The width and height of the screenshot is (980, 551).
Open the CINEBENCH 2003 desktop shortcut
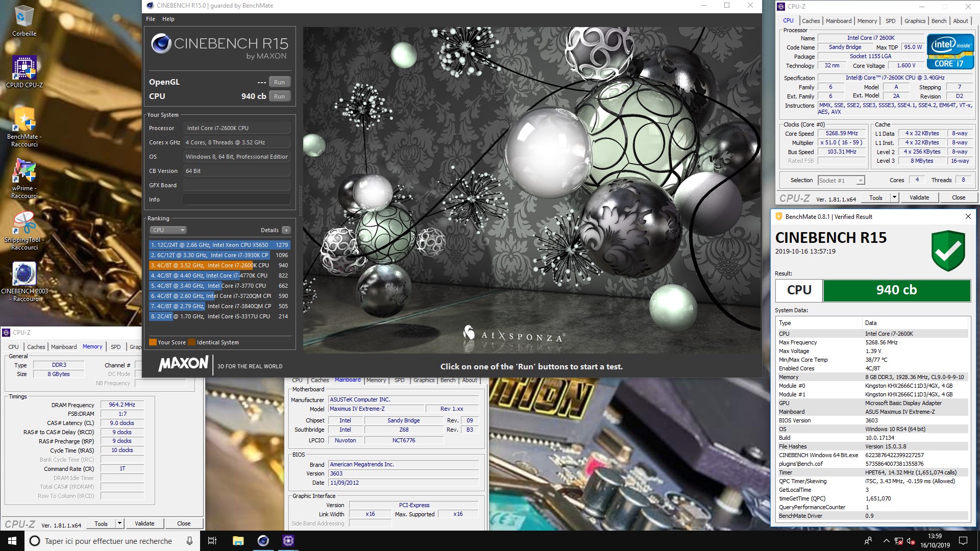(x=24, y=282)
